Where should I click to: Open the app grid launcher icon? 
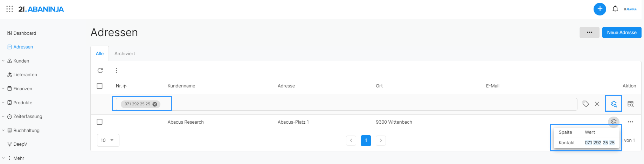[10, 9]
